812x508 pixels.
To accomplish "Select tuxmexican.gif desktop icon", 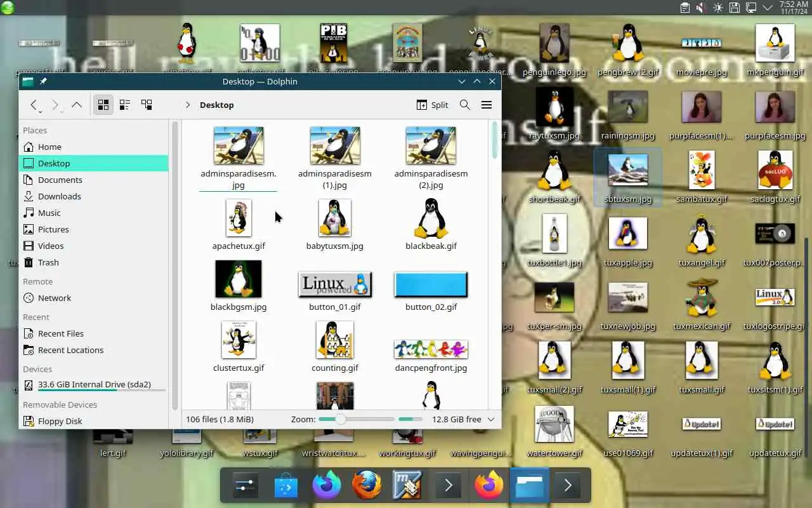I will point(702,304).
